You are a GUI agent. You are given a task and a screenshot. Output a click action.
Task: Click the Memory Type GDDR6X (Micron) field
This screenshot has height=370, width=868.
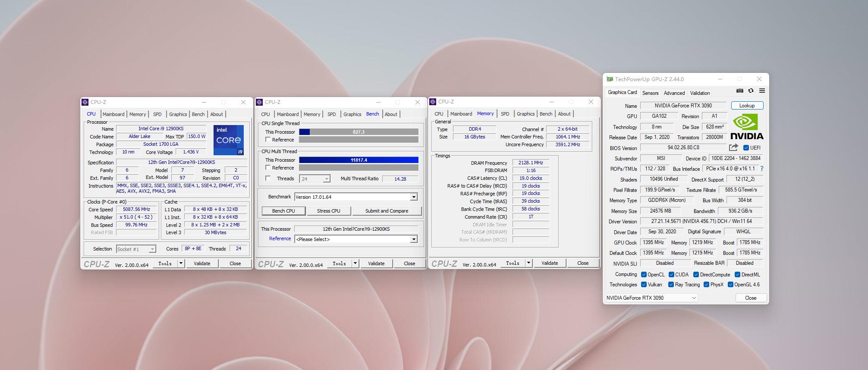coord(667,200)
